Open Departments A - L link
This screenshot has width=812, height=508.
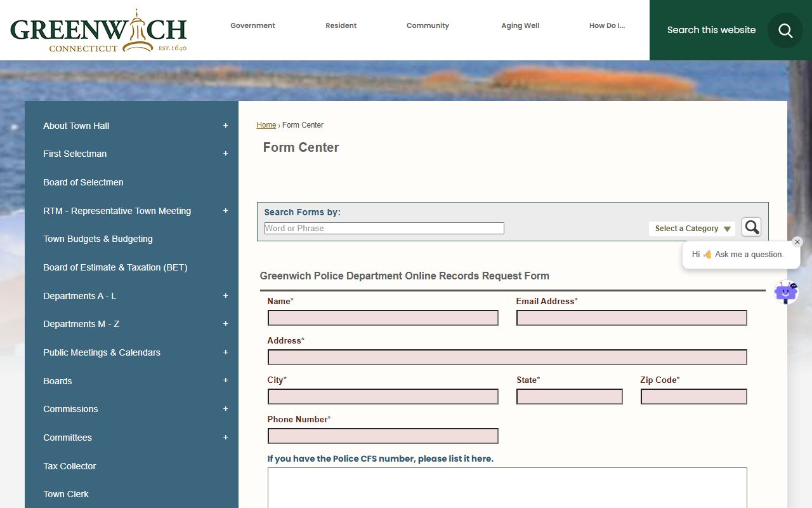tap(79, 296)
